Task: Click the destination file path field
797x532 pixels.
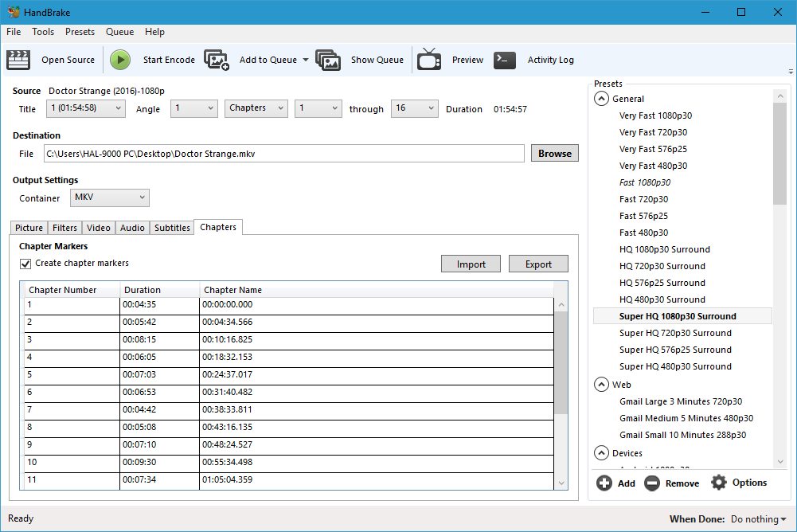Action: 283,154
